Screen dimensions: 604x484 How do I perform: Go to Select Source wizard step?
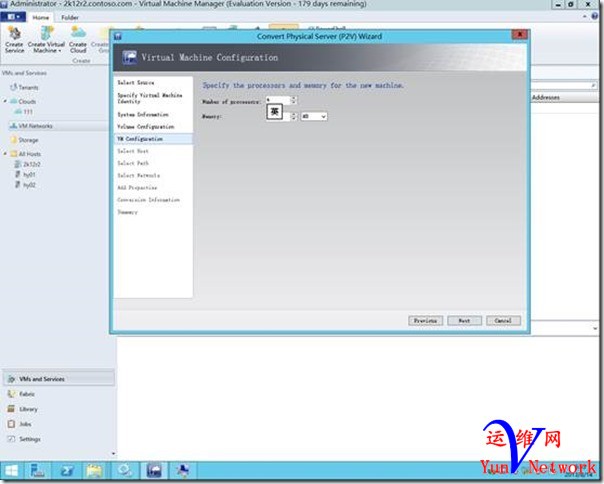[136, 82]
